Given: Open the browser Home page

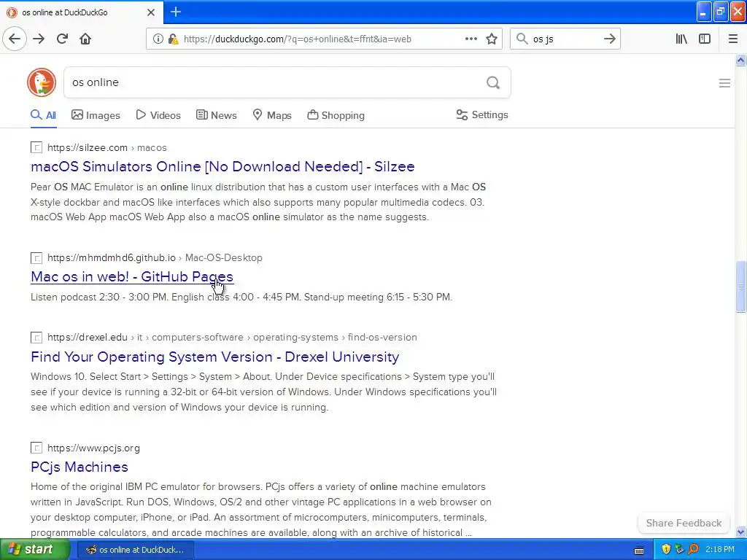Looking at the screenshot, I should pyautogui.click(x=85, y=39).
